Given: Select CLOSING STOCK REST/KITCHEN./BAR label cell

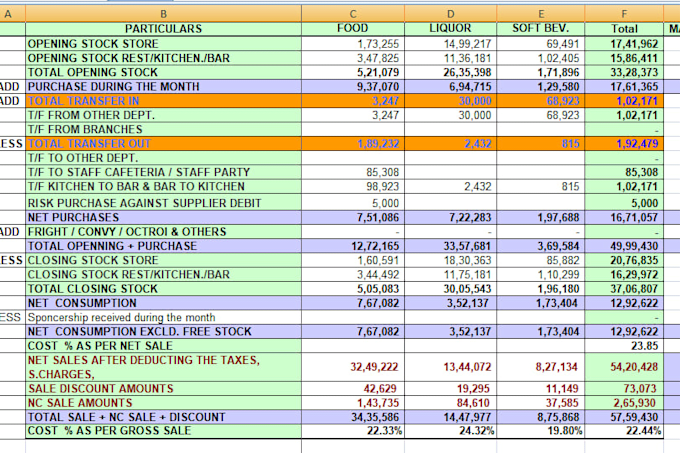Looking at the screenshot, I should click(x=163, y=275).
